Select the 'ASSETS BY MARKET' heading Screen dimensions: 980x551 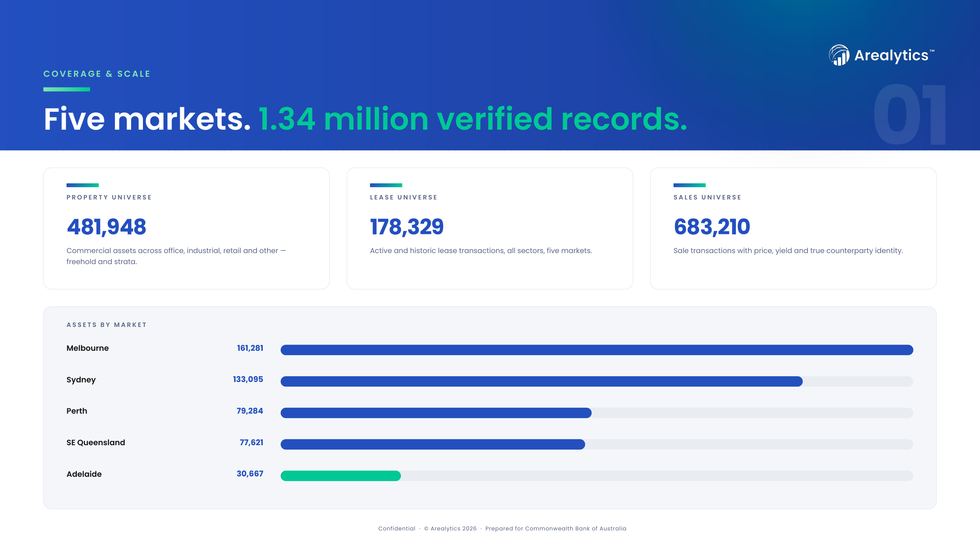(107, 325)
